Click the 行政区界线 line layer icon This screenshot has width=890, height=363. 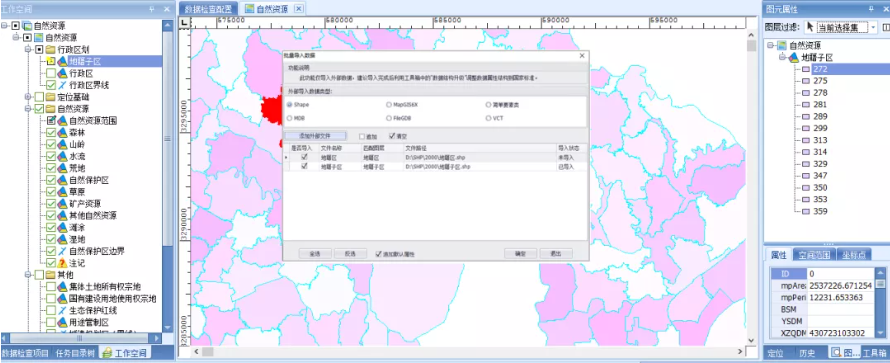[x=62, y=85]
